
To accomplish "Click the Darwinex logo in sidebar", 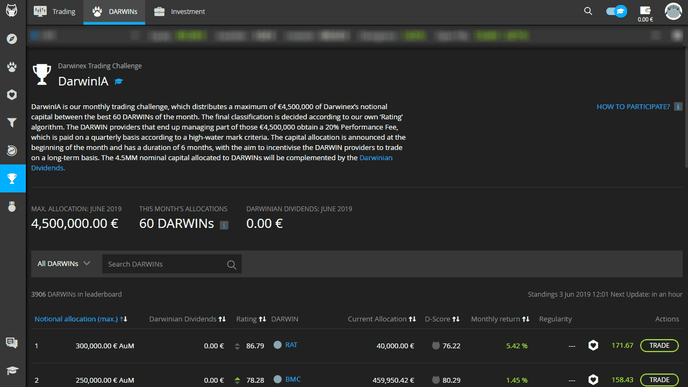I will click(12, 11).
